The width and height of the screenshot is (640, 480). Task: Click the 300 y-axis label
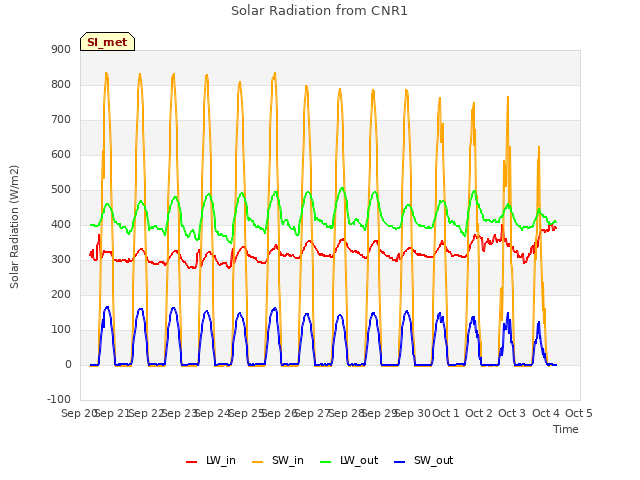61,260
